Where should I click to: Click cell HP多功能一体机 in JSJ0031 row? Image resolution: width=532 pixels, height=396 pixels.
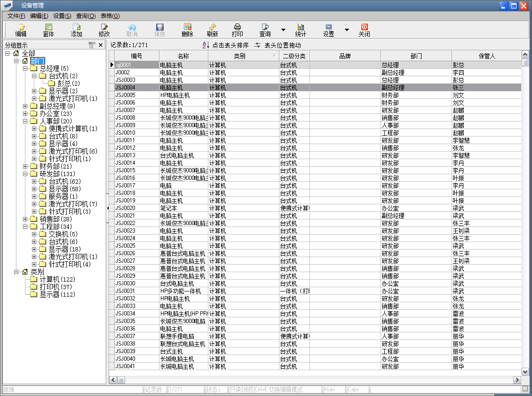pyautogui.click(x=183, y=291)
